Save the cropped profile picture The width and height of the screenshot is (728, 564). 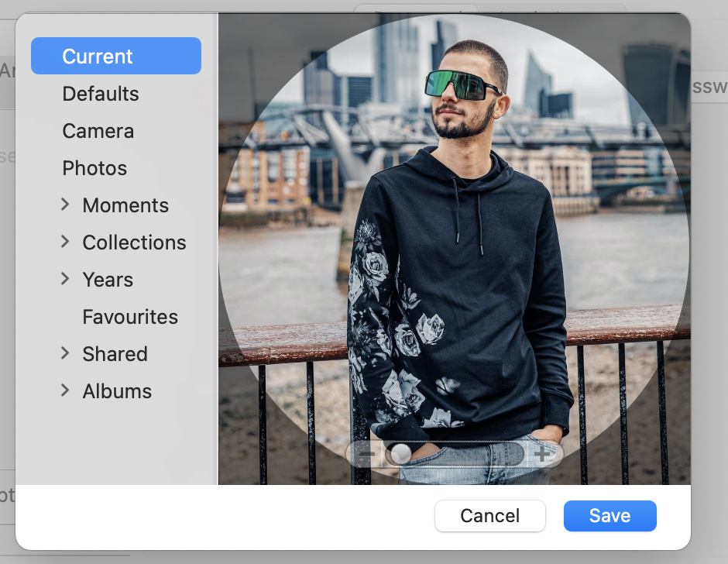tap(610, 515)
